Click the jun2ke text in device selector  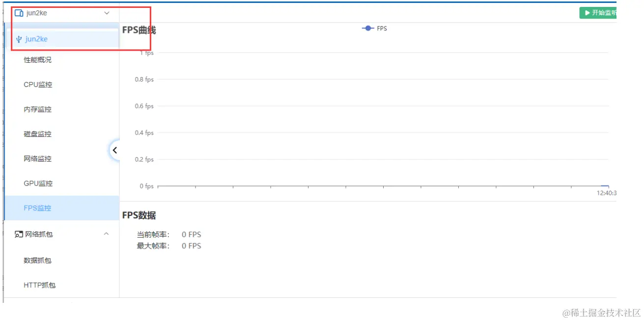(37, 13)
